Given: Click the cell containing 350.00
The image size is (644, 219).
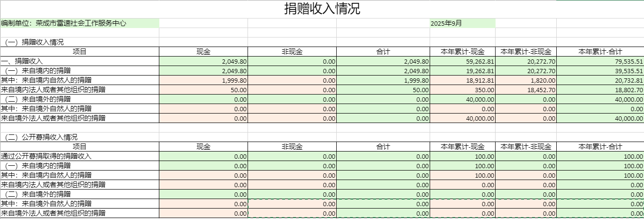Looking at the screenshot, I should click(x=462, y=90).
